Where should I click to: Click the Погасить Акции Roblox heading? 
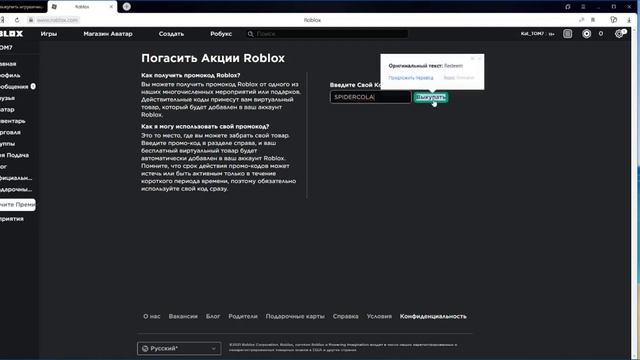213,58
